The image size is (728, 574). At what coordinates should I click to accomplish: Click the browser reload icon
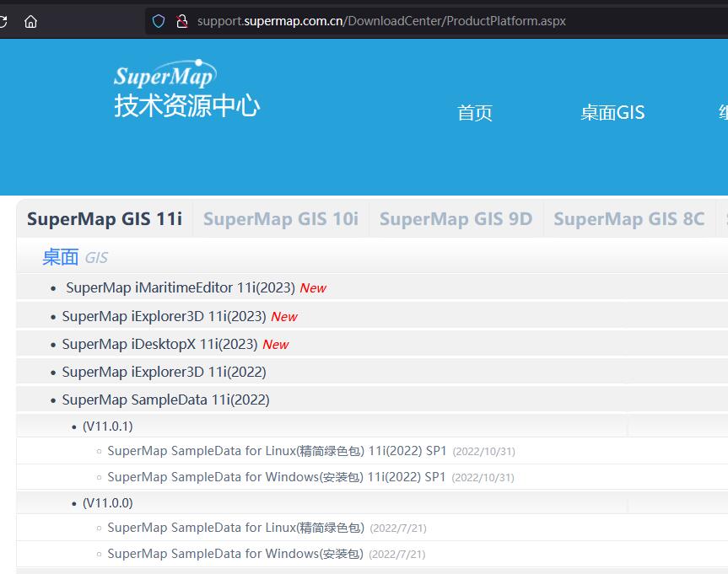point(3,21)
